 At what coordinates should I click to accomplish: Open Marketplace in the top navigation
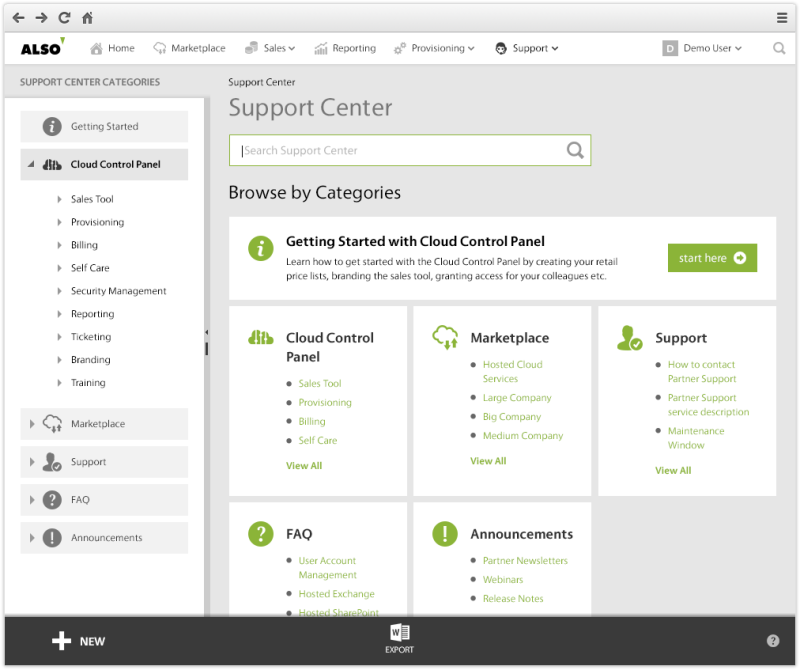pyautogui.click(x=189, y=48)
